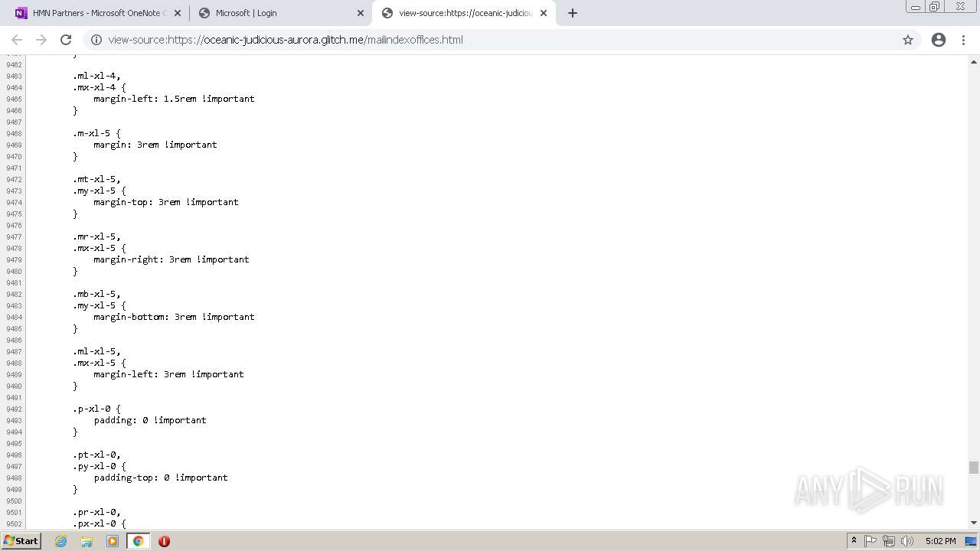Click 'margin-bottom: 3rem !important' source line
Viewport: 980px width, 551px height.
tap(174, 317)
